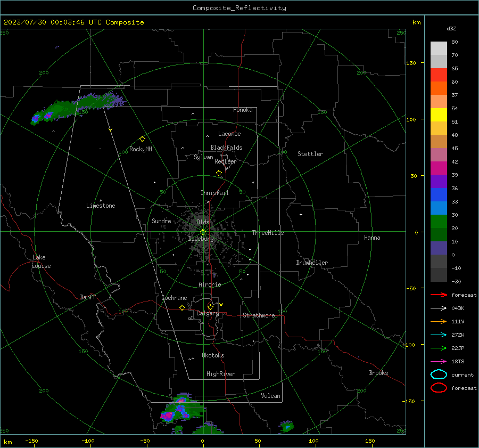Viewport: 479px width, 448px height.
Task: Click the red forecast arrow in legend
Action: tap(439, 295)
